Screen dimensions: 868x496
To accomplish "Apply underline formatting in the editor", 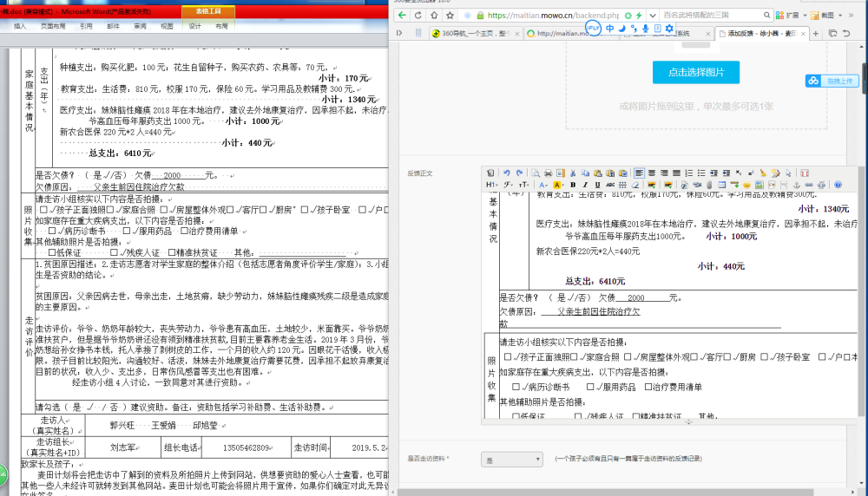I will coord(597,186).
